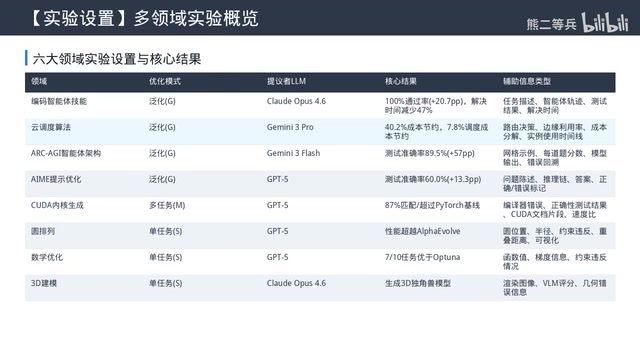This screenshot has height=360, width=640.
Task: Select the 87%匹配/超过PyTorch基线 cell
Action: pos(432,205)
